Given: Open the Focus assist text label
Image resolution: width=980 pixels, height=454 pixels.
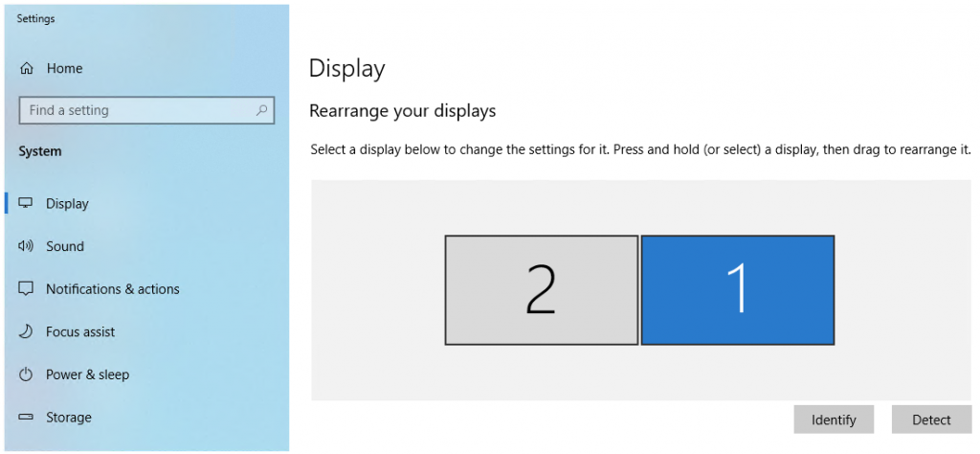Looking at the screenshot, I should click(80, 332).
